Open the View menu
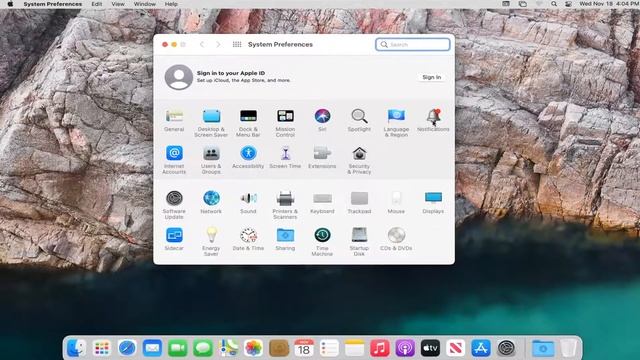This screenshot has width=640, height=360. point(118,4)
